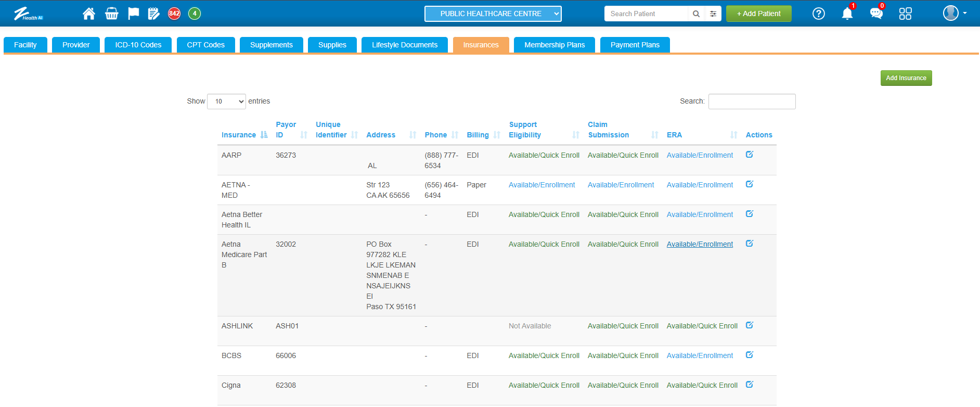Edit the AARP insurance row
The width and height of the screenshot is (980, 407).
click(x=749, y=155)
